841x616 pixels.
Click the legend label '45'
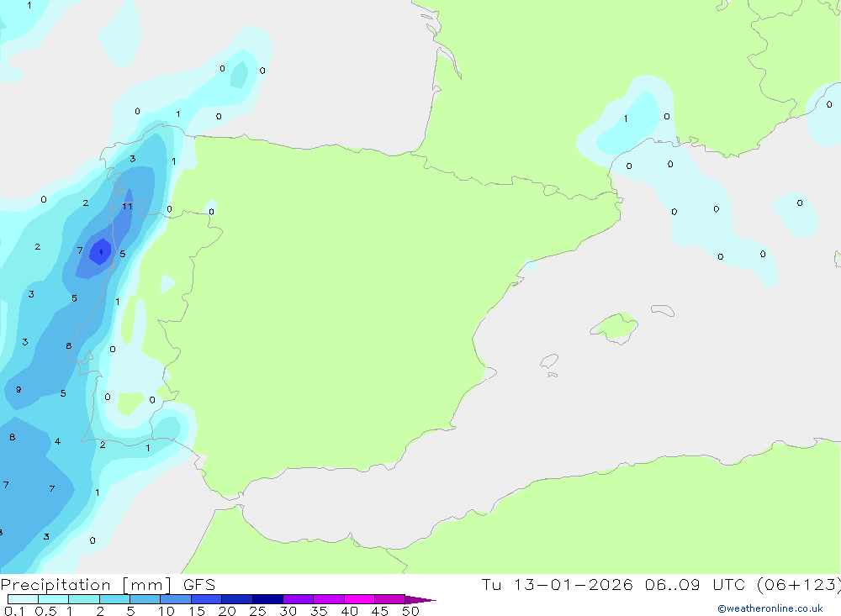[x=380, y=611]
